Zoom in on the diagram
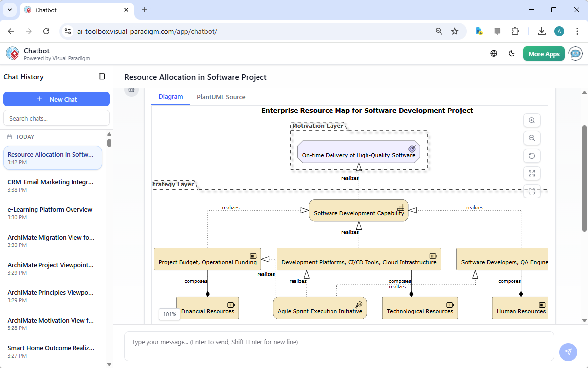This screenshot has width=588, height=368. click(x=532, y=120)
